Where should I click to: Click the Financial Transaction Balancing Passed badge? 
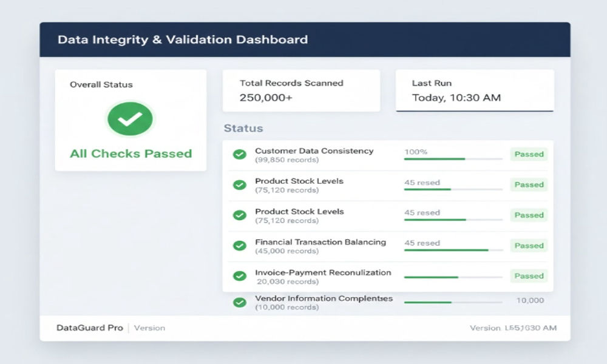[x=528, y=245]
